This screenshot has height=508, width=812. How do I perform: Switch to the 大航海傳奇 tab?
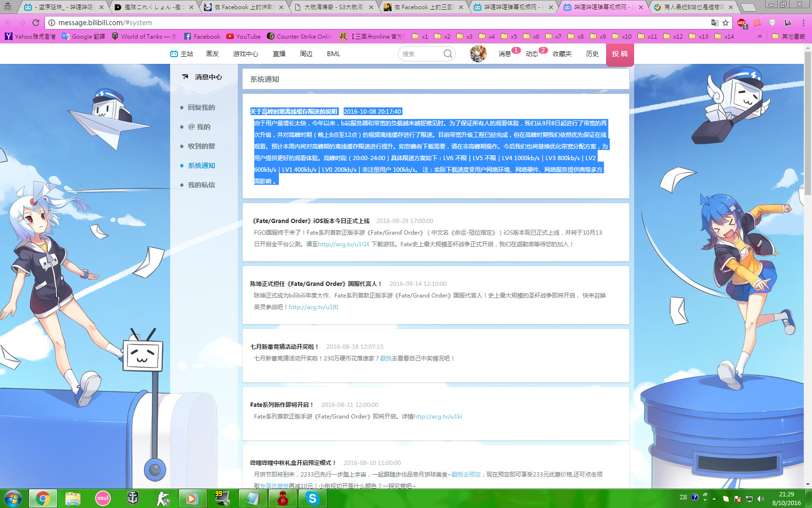[333, 7]
